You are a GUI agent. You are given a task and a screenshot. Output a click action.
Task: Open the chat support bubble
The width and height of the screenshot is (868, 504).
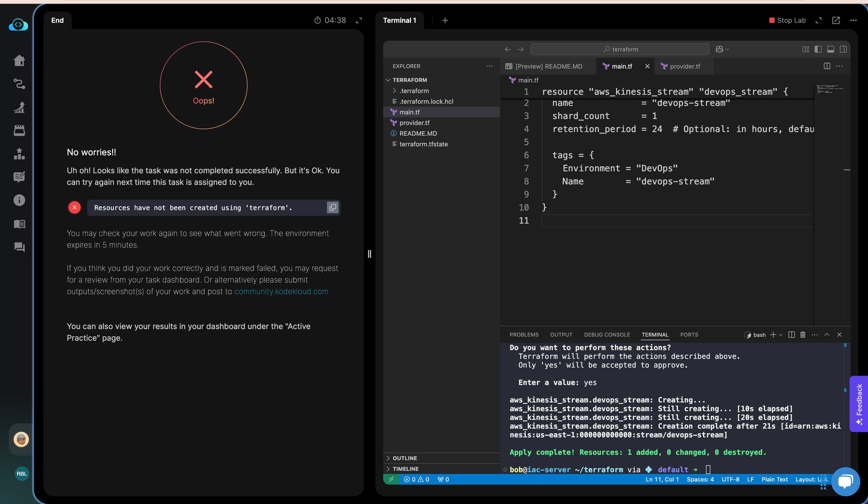pos(845,481)
